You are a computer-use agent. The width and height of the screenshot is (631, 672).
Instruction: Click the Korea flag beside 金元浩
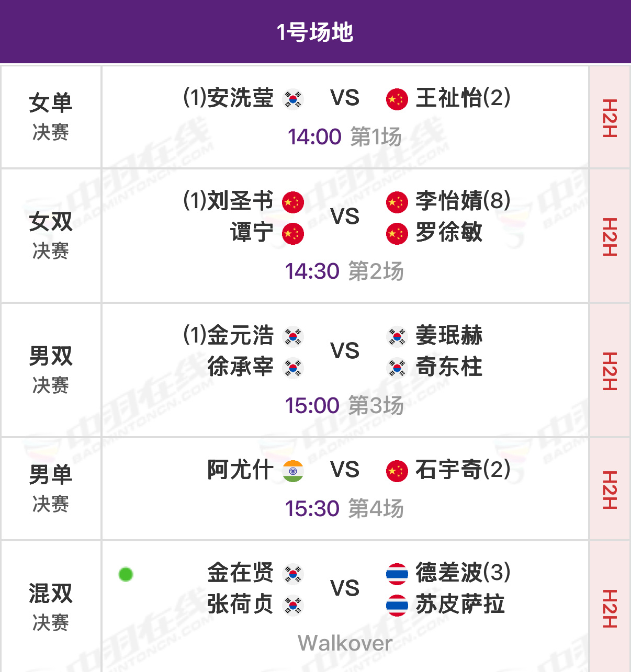(292, 337)
